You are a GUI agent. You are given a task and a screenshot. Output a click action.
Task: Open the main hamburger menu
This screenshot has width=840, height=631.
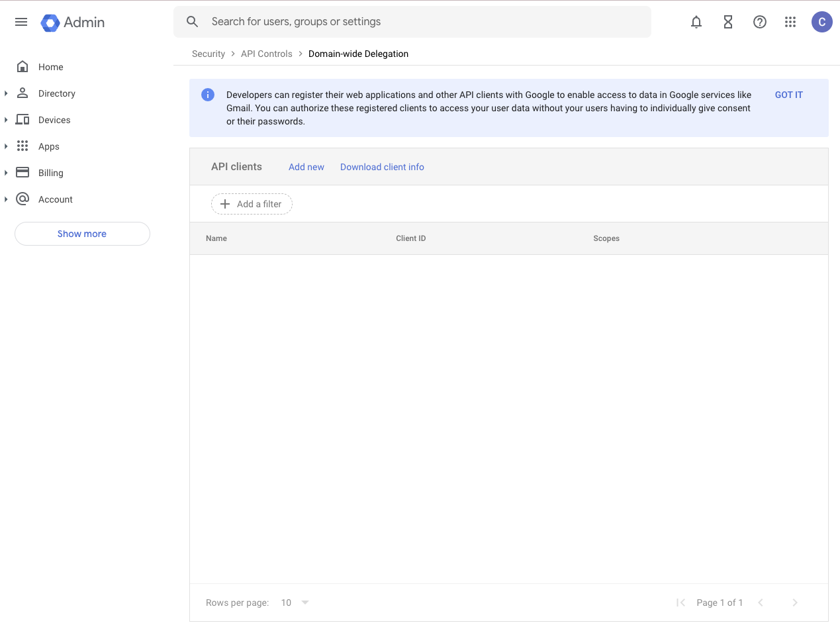point(21,22)
